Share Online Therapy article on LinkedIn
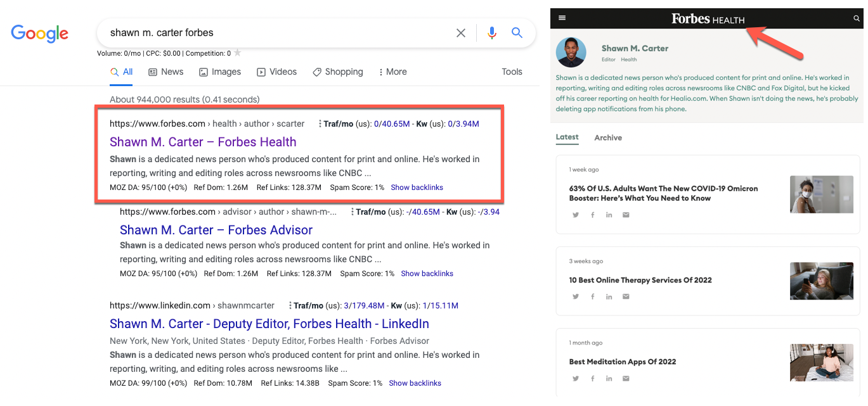 [609, 296]
